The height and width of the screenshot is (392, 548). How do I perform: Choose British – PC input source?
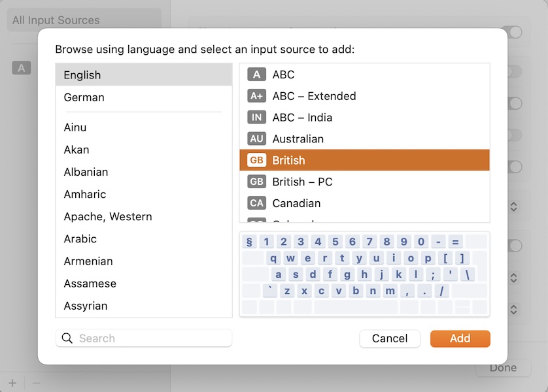364,182
